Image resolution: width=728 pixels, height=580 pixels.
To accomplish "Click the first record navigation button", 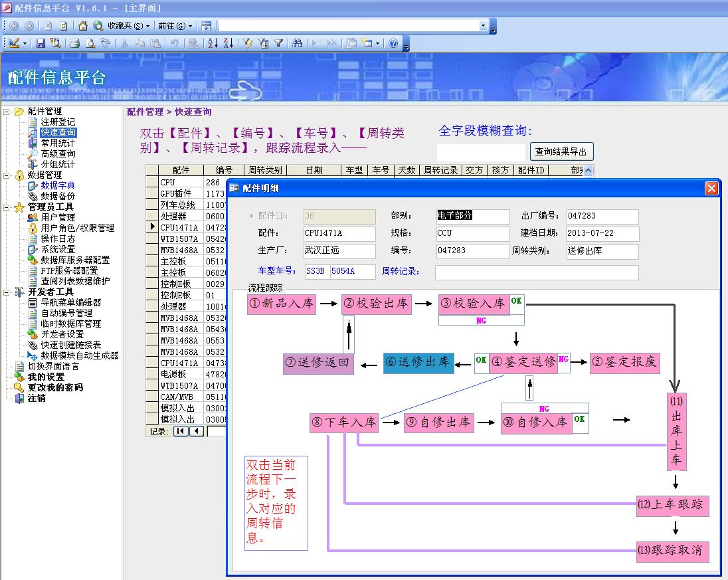I will point(180,431).
